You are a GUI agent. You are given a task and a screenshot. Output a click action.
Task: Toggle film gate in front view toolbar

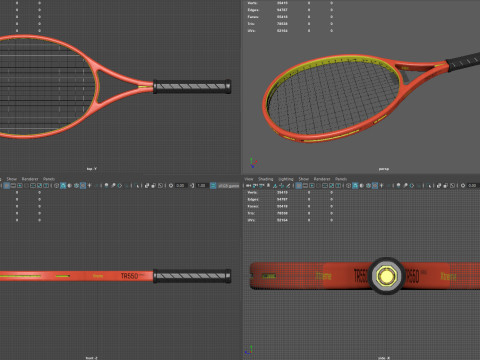(13, 185)
